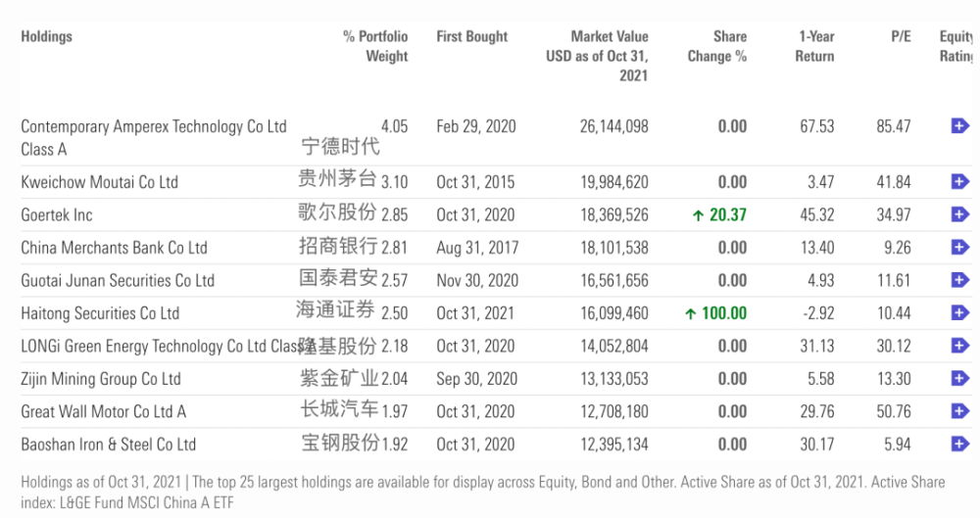Click P/E value 41.84
The width and height of the screenshot is (980, 518).
[x=893, y=182]
